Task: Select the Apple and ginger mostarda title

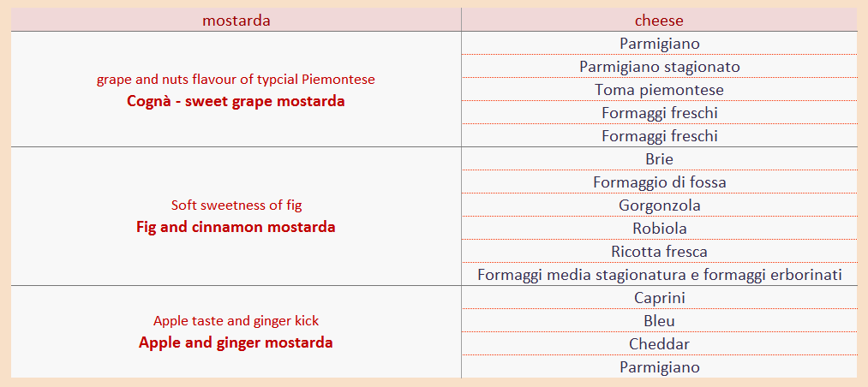Action: pyautogui.click(x=236, y=343)
